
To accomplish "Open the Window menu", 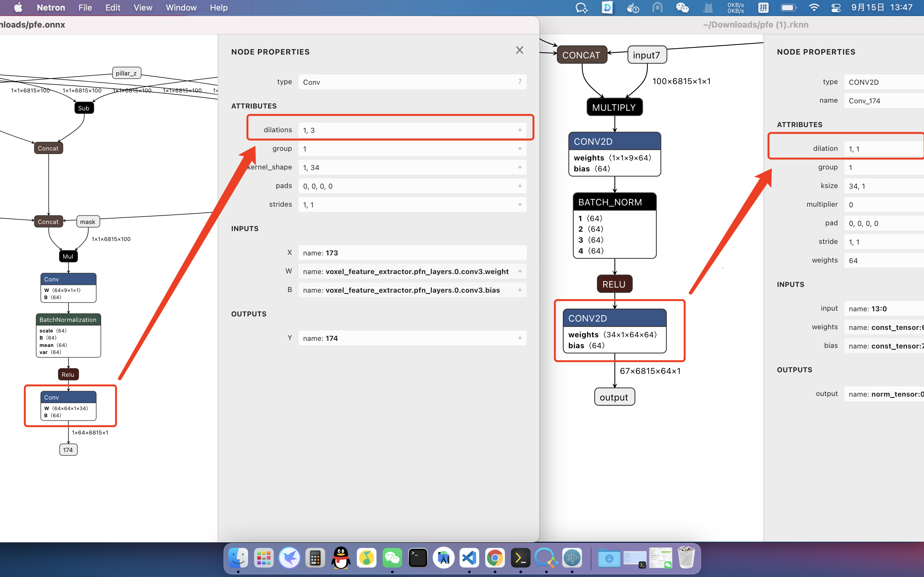I will point(181,8).
